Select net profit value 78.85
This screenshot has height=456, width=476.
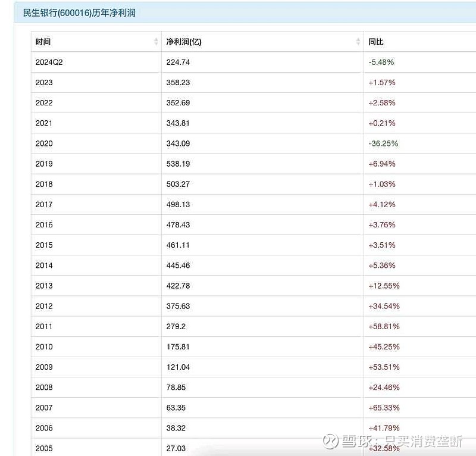(176, 388)
